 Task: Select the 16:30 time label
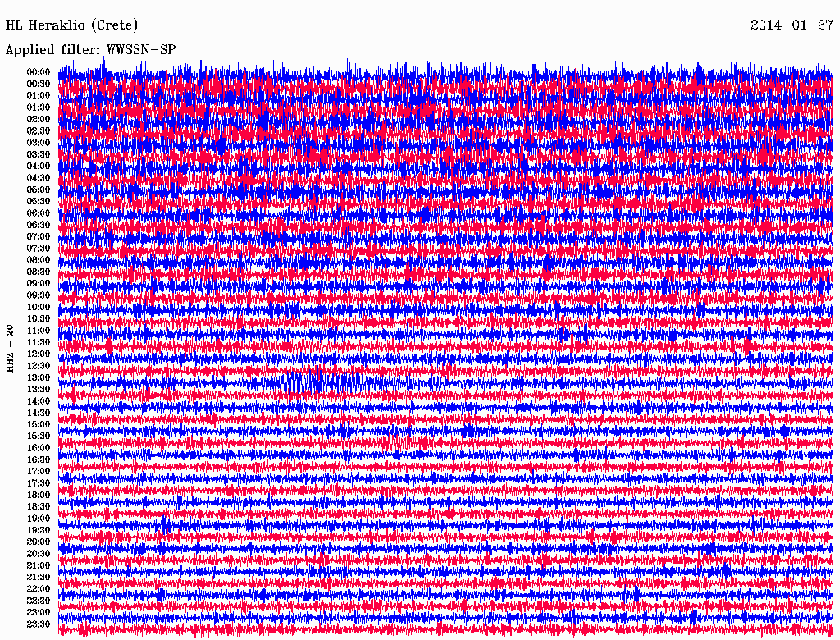39,459
